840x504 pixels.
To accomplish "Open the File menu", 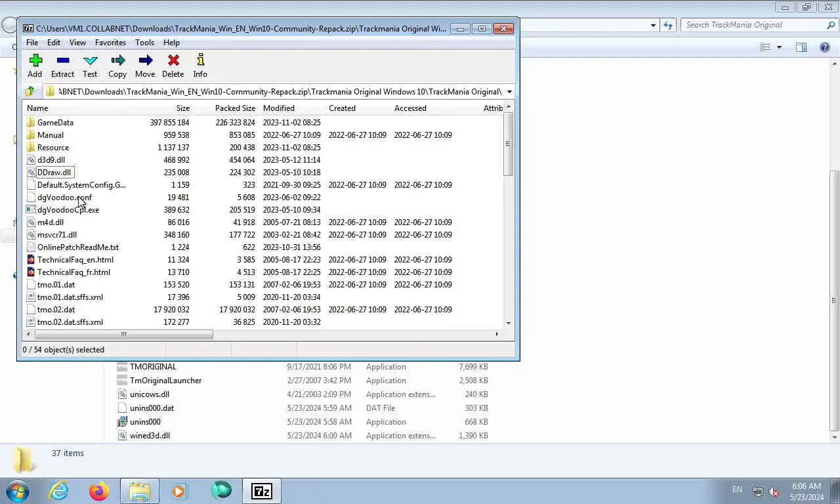I will pyautogui.click(x=32, y=43).
